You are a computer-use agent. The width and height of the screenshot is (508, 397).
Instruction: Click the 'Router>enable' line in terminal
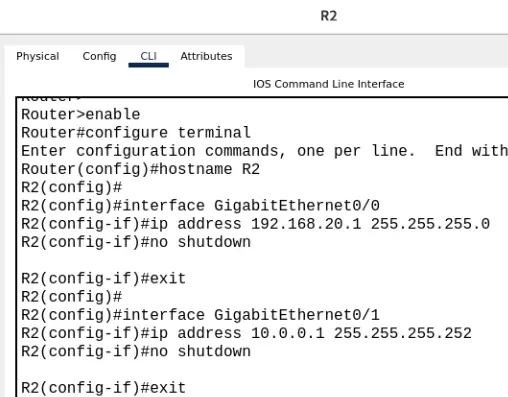[81, 114]
